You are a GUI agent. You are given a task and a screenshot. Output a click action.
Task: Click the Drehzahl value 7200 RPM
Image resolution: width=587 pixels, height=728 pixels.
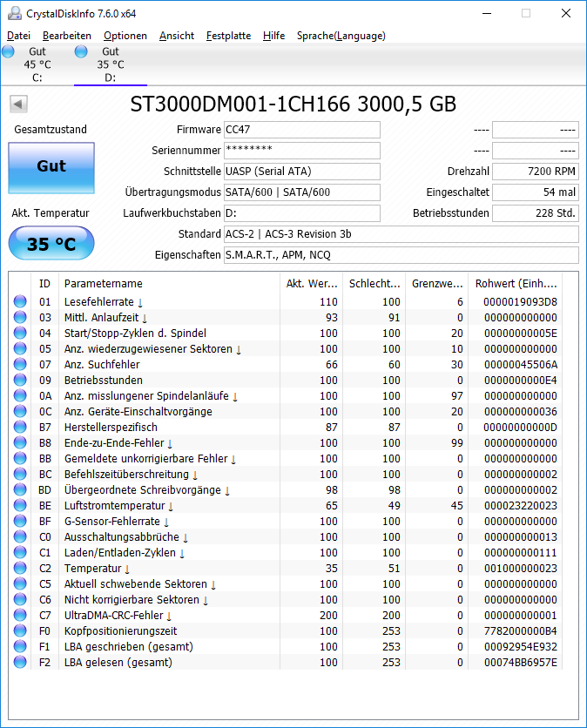[536, 172]
